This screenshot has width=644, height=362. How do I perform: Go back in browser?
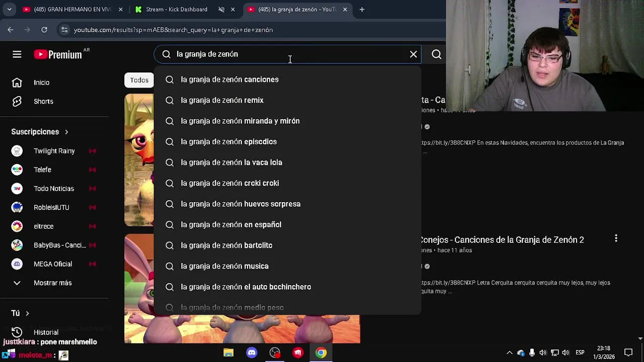pyautogui.click(x=11, y=30)
